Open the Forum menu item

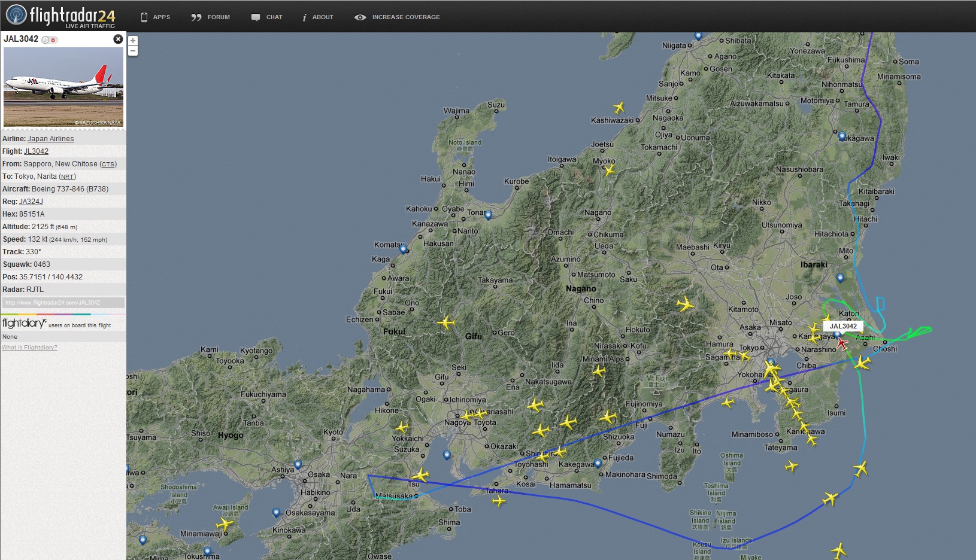coord(210,17)
